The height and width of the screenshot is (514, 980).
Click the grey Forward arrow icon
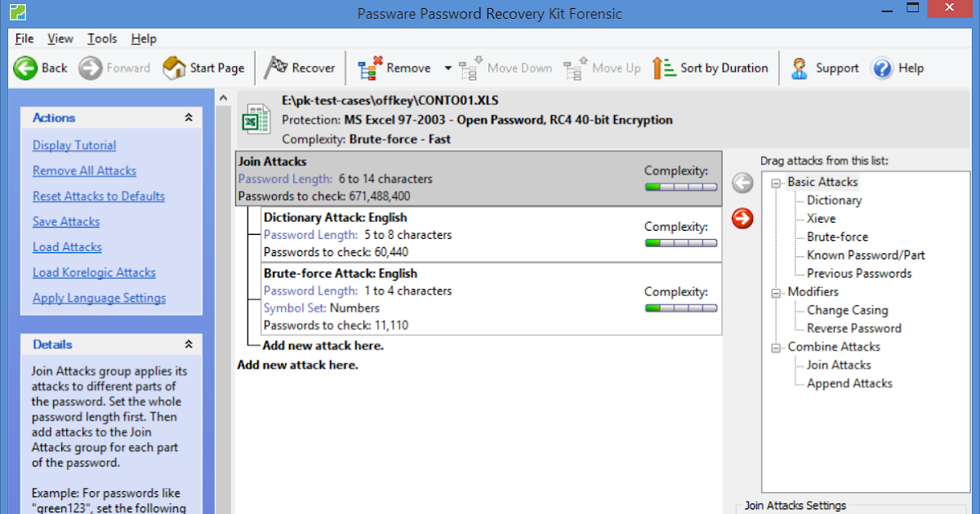[90, 68]
